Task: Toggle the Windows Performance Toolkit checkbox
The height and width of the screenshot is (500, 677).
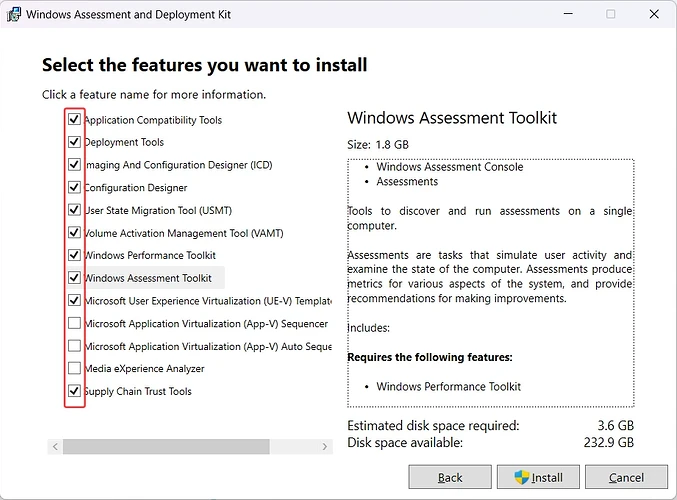Action: click(x=74, y=255)
